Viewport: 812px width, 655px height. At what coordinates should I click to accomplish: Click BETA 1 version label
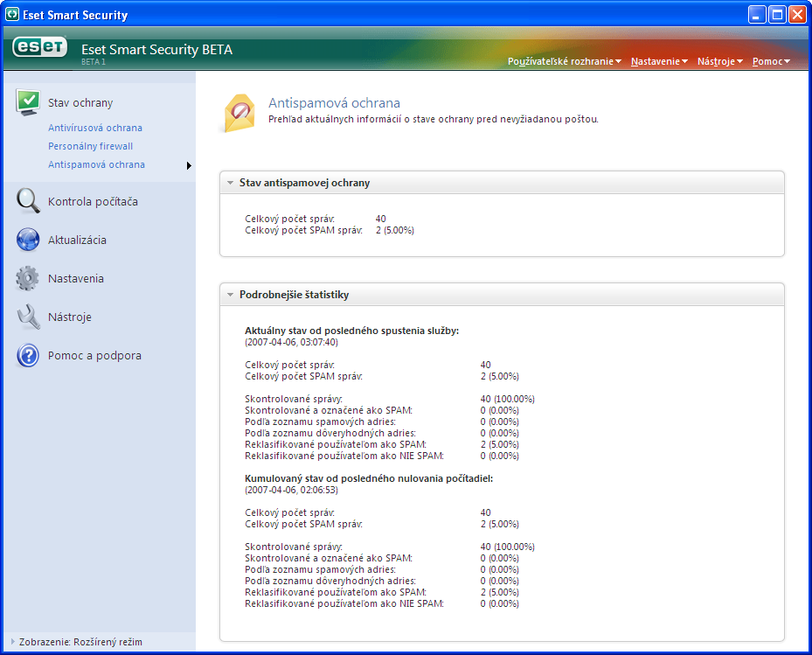coord(94,62)
